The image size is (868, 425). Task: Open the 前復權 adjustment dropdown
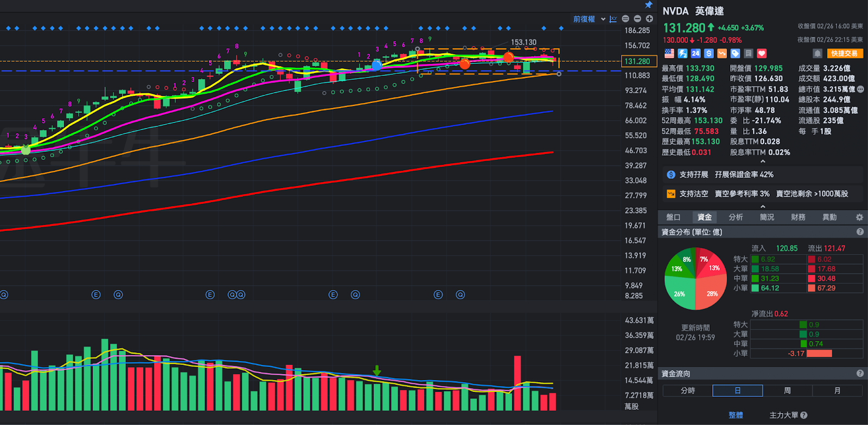[x=589, y=19]
